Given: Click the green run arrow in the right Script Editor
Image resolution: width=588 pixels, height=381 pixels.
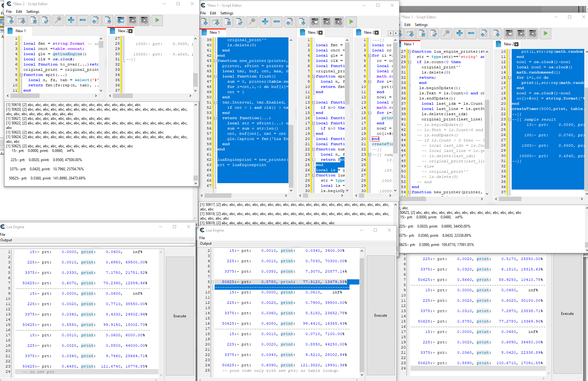Looking at the screenshot, I should tap(545, 33).
